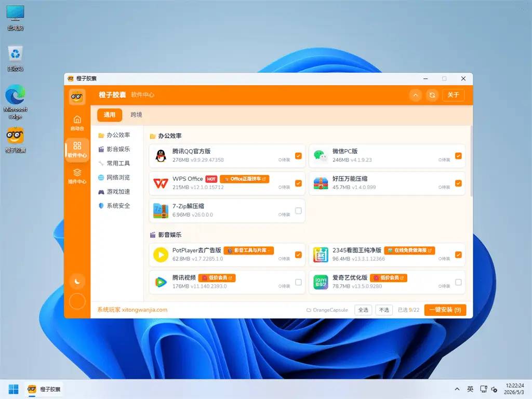Open the 在线免费做海报 promo tag
The height and width of the screenshot is (399, 532).
tap(409, 250)
